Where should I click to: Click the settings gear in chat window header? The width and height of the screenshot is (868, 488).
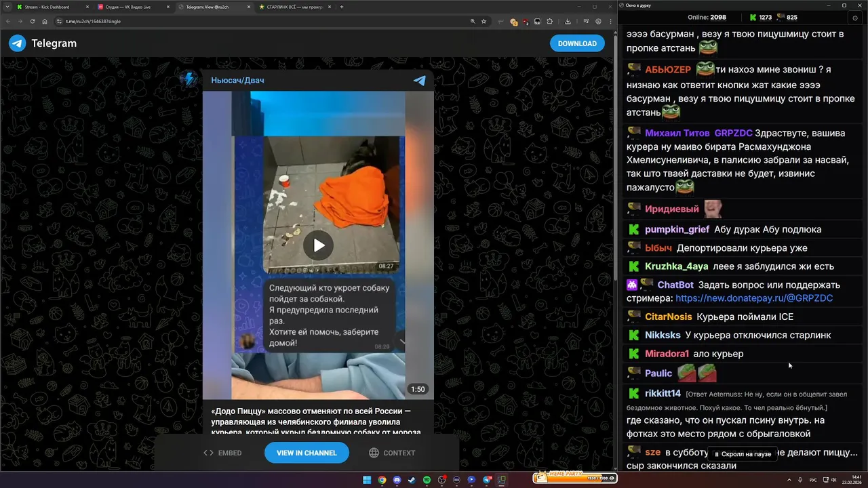tap(855, 18)
